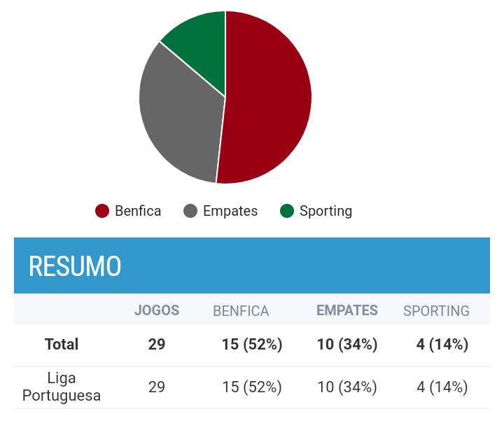
Task: Sort by the JOGOS column header
Action: pos(157,310)
